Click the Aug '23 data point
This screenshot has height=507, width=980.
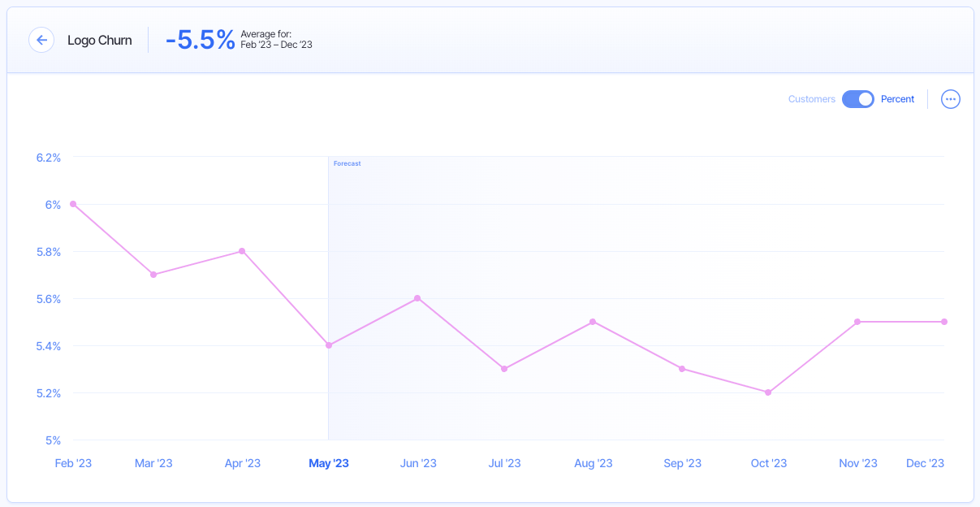(x=593, y=322)
